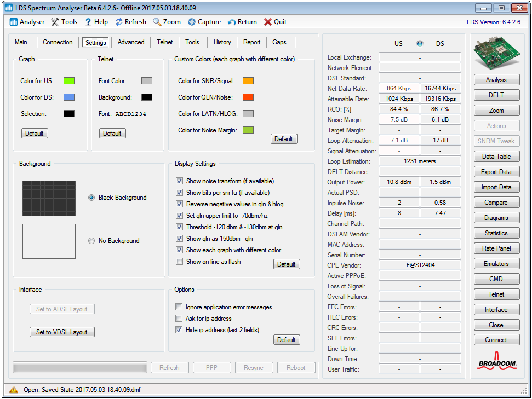532x399 pixels.
Task: Click the Set to VDSL Layout button
Action: [x=62, y=332]
